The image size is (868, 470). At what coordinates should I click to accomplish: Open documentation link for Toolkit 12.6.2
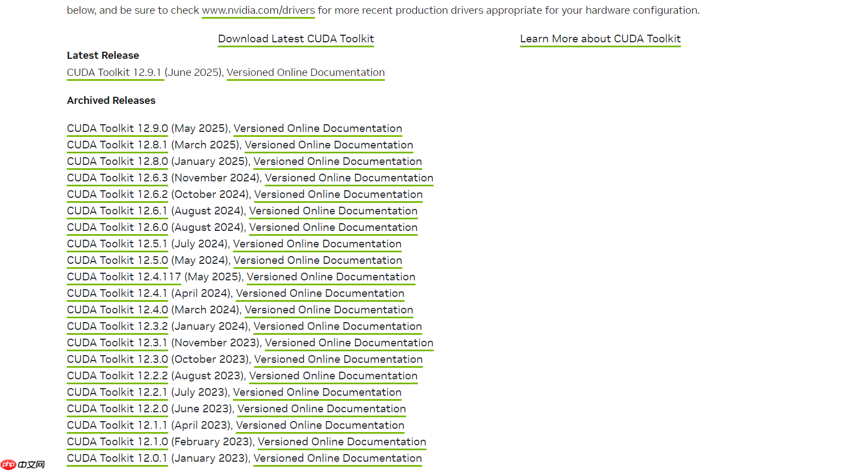pyautogui.click(x=338, y=195)
